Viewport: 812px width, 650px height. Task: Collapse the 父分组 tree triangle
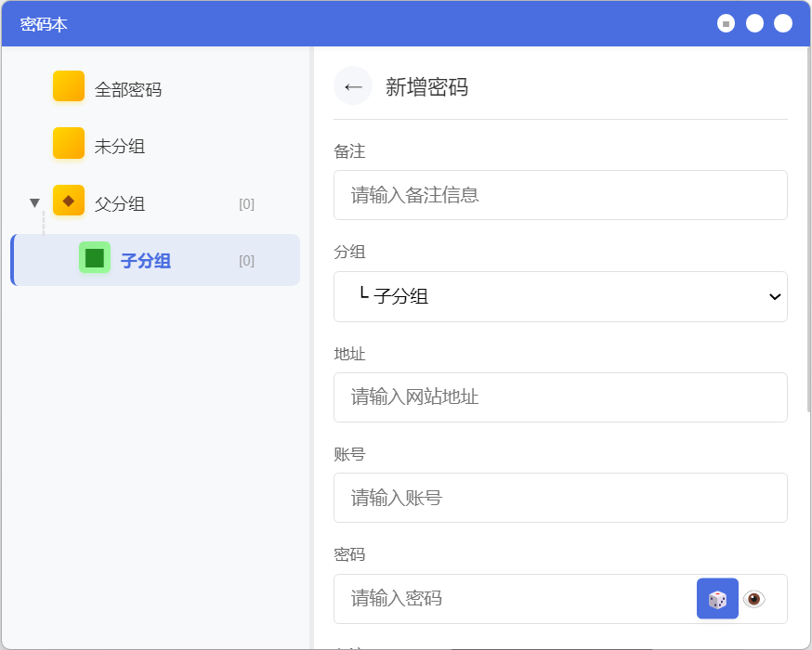click(x=35, y=202)
